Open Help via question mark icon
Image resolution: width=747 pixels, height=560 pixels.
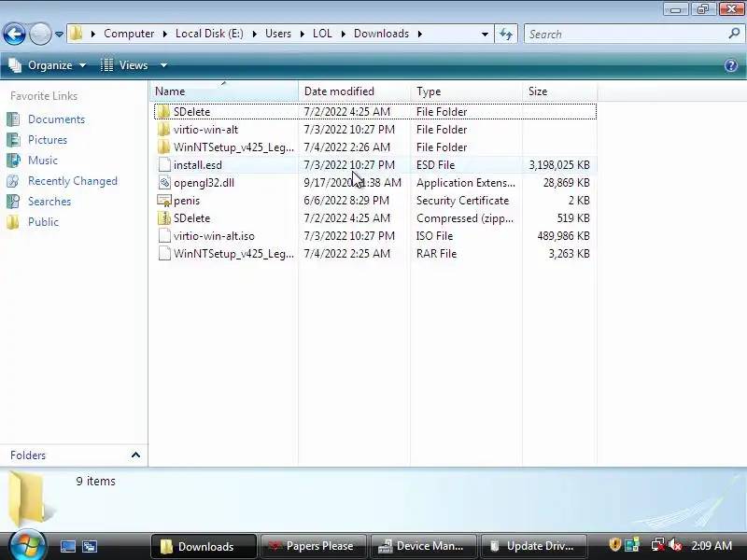click(731, 65)
